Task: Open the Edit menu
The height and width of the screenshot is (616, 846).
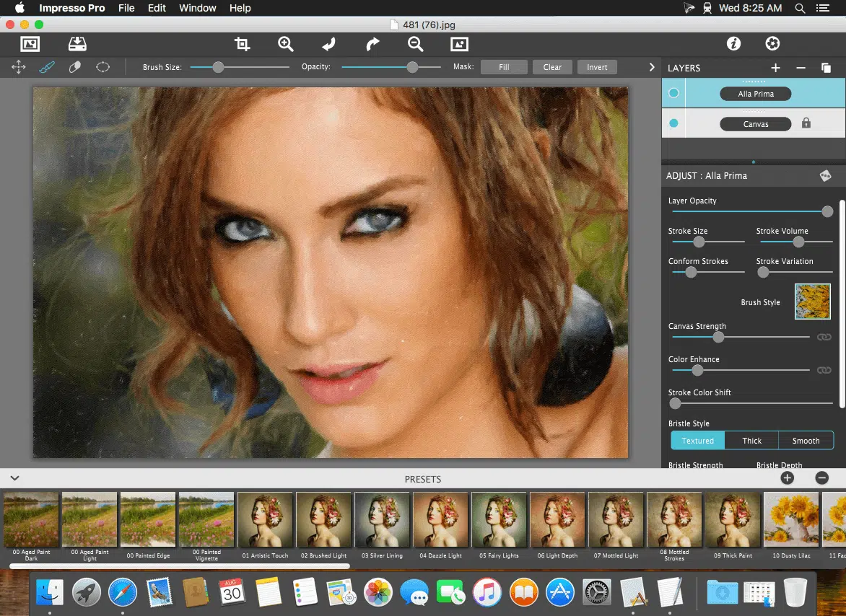Action: (x=157, y=8)
